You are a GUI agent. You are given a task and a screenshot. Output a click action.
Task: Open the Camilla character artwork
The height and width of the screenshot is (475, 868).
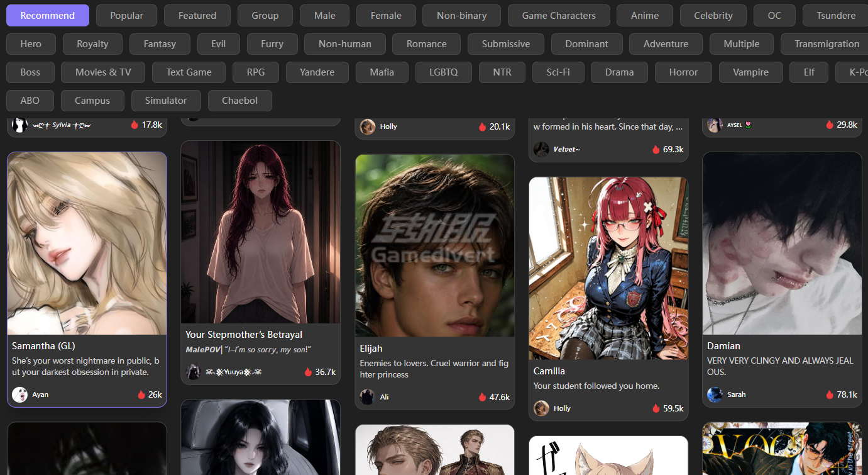(608, 268)
